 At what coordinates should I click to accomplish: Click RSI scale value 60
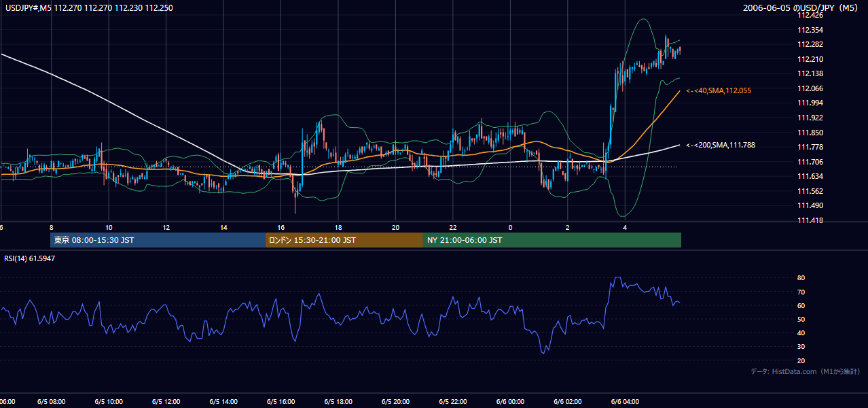(801, 305)
